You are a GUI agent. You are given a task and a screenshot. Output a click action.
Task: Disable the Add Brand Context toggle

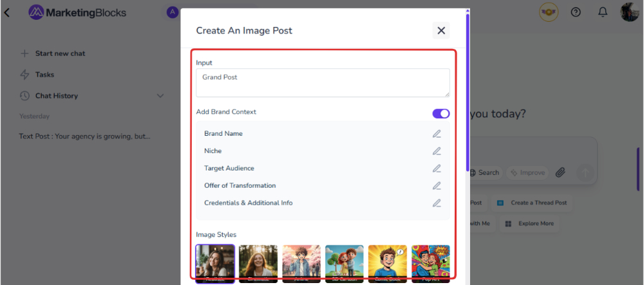click(441, 113)
